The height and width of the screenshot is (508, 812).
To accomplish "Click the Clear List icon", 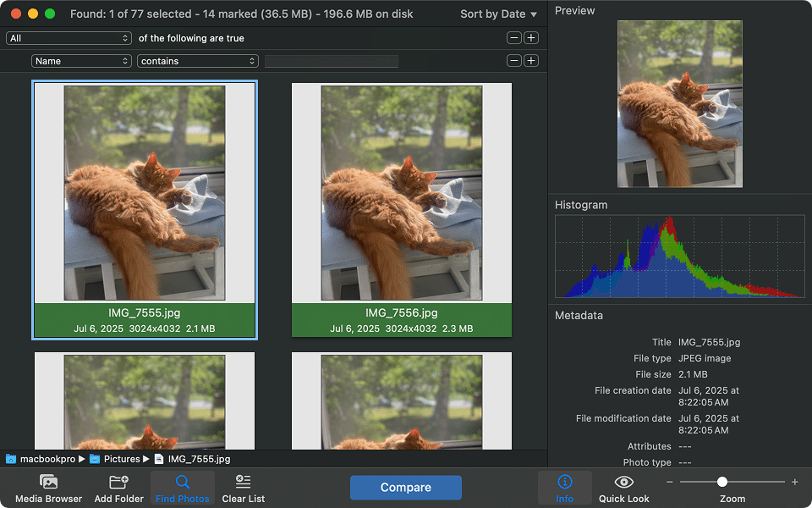I will tap(243, 482).
